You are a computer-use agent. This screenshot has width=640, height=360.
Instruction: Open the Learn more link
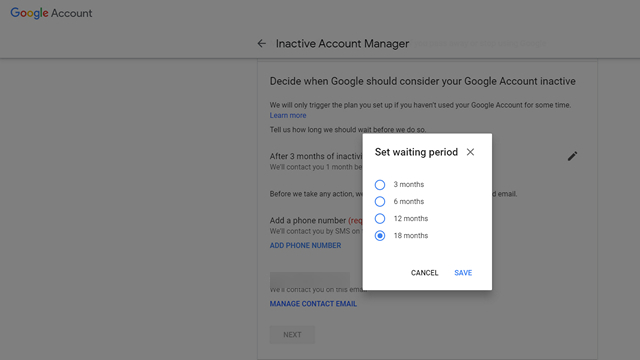pyautogui.click(x=288, y=116)
